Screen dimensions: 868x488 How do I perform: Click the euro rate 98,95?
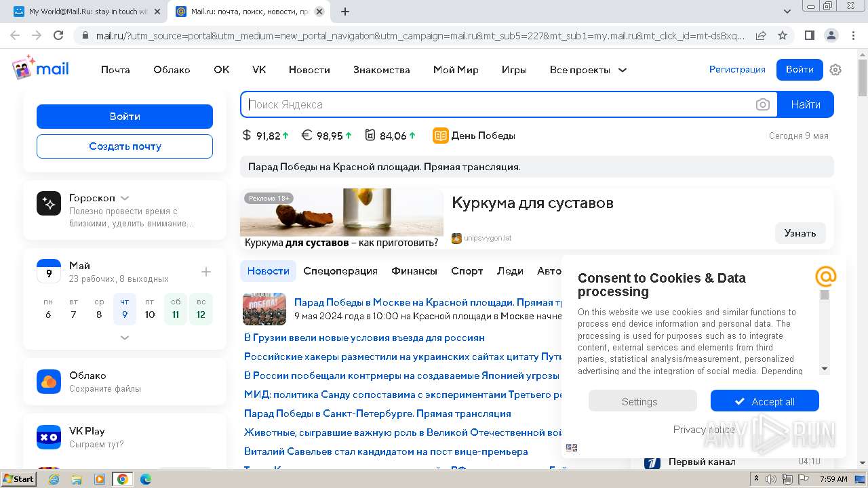pyautogui.click(x=327, y=136)
